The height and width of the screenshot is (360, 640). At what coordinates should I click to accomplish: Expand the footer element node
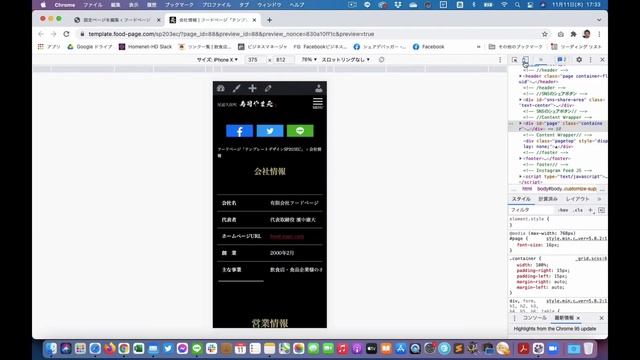pos(520,158)
